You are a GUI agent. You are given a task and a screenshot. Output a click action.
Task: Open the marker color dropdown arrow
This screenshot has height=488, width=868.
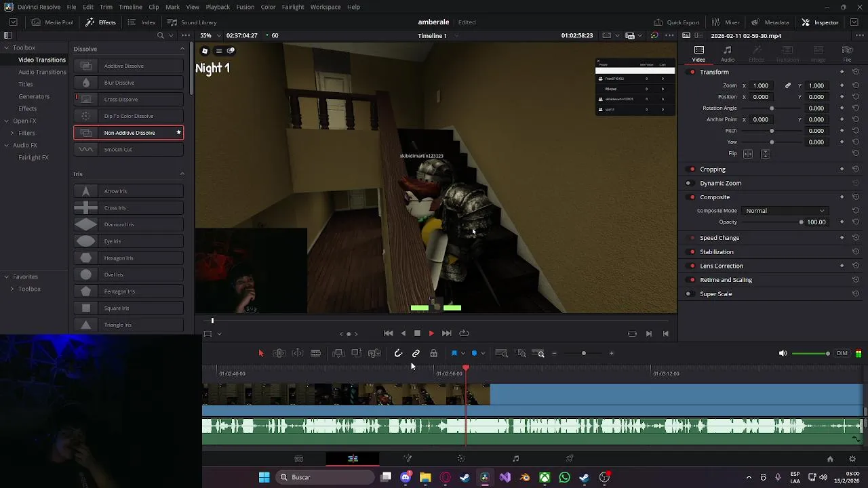pyautogui.click(x=482, y=353)
